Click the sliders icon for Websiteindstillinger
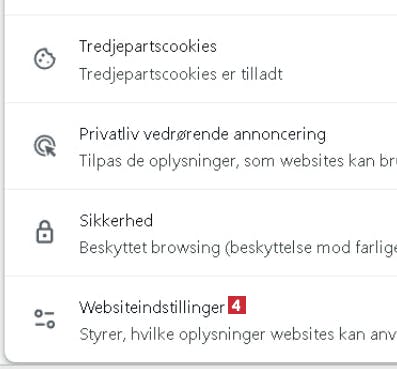The height and width of the screenshot is (369, 397). pyautogui.click(x=45, y=319)
